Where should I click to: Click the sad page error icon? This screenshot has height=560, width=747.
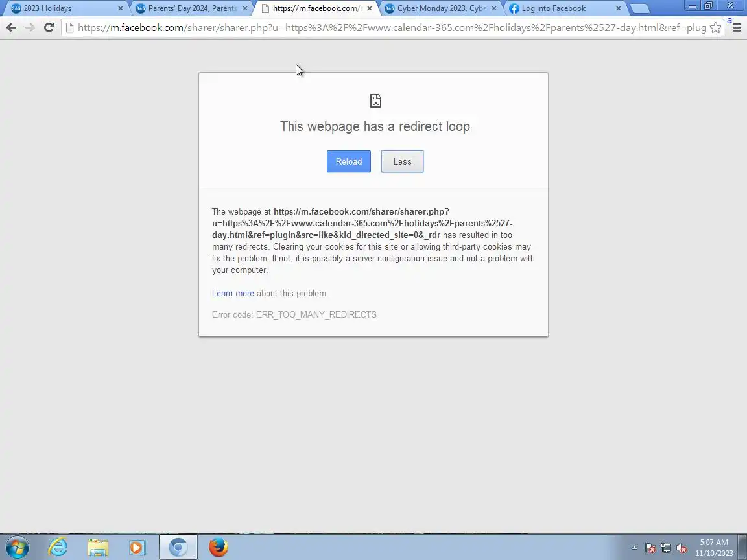[375, 100]
